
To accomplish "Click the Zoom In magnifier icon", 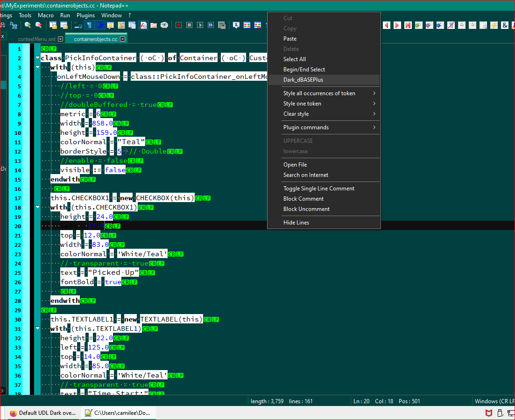I will pos(28,25).
